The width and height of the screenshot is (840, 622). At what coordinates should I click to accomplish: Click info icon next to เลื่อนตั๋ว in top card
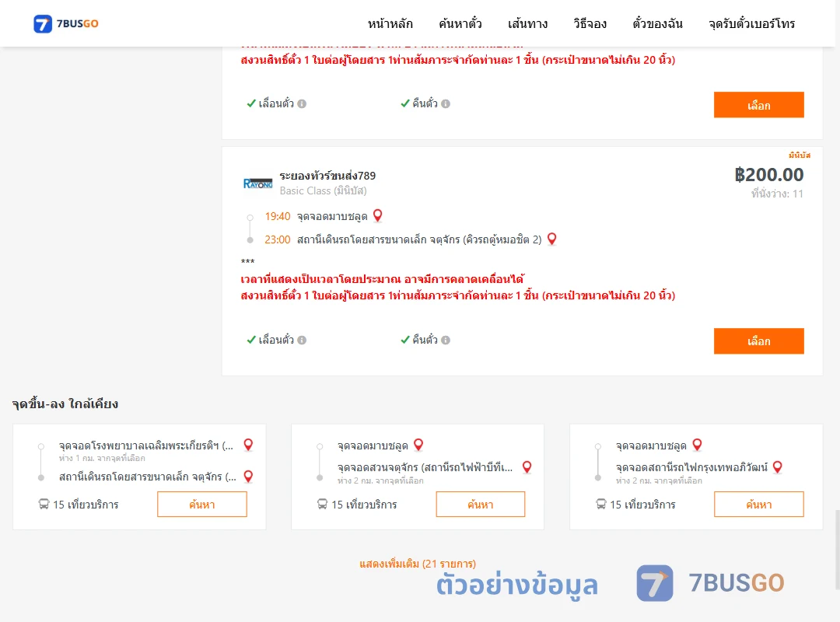(x=302, y=104)
